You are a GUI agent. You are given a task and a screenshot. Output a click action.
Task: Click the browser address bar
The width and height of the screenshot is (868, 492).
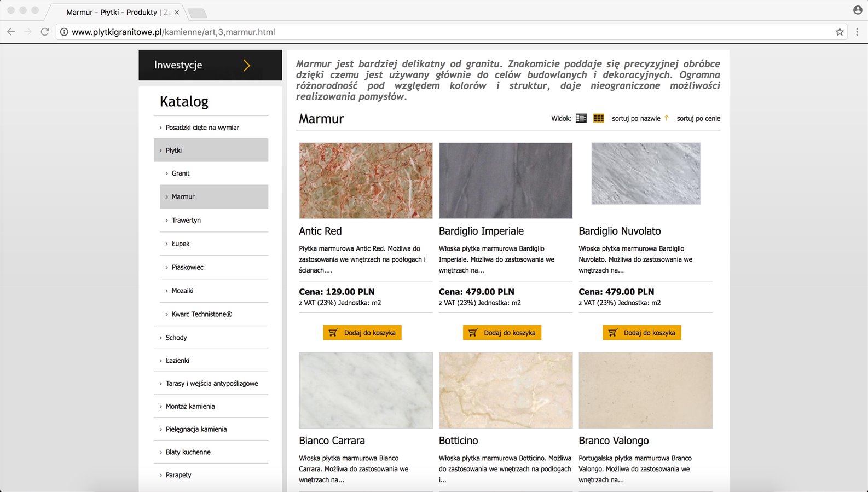click(x=438, y=32)
